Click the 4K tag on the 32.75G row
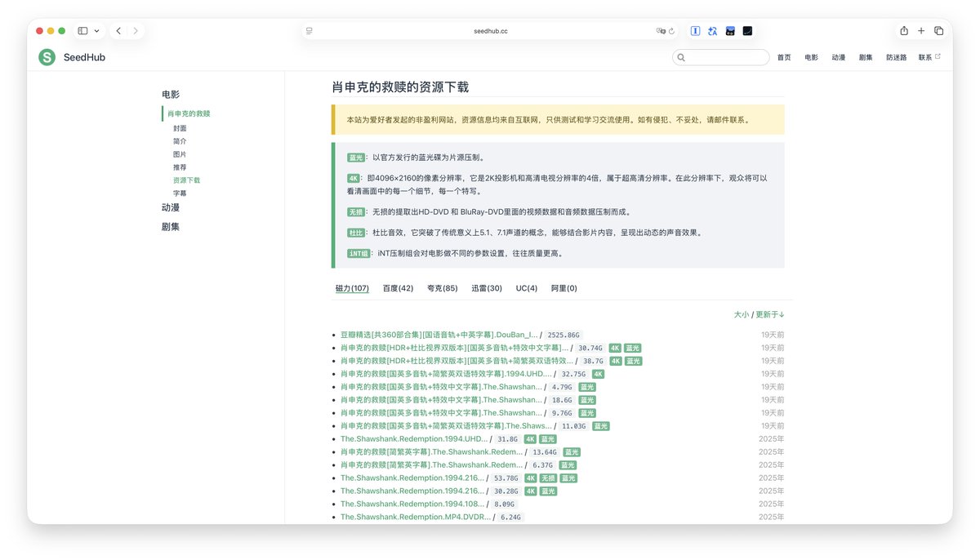 tap(598, 374)
